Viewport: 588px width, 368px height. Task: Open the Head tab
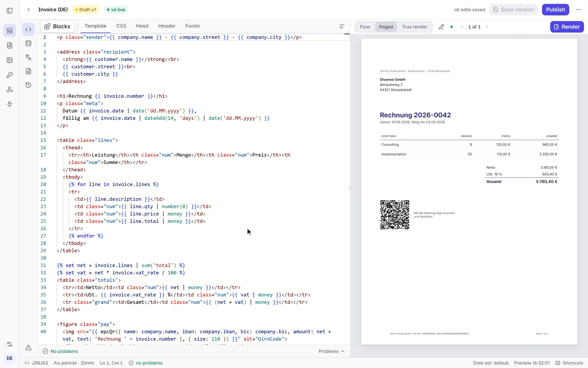click(x=142, y=26)
